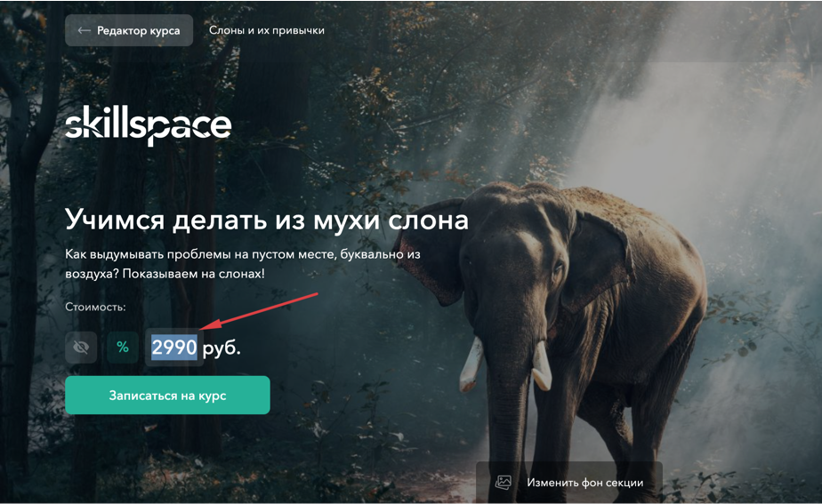Image resolution: width=822 pixels, height=504 pixels.
Task: Click the Стоимость: label
Action: point(95,307)
